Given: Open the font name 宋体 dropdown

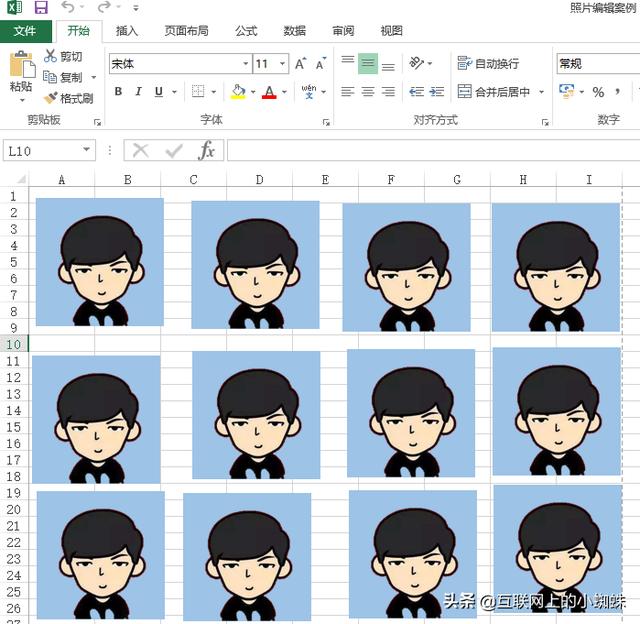Looking at the screenshot, I should (x=245, y=64).
